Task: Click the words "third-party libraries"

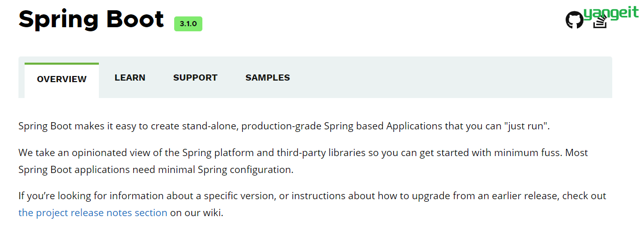Action: pos(320,153)
